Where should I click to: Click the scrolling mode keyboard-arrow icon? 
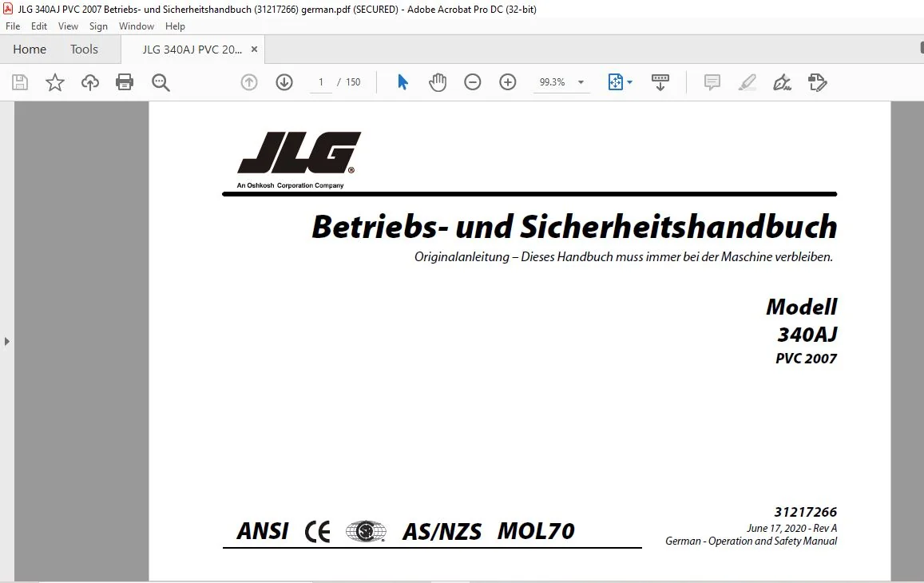660,82
